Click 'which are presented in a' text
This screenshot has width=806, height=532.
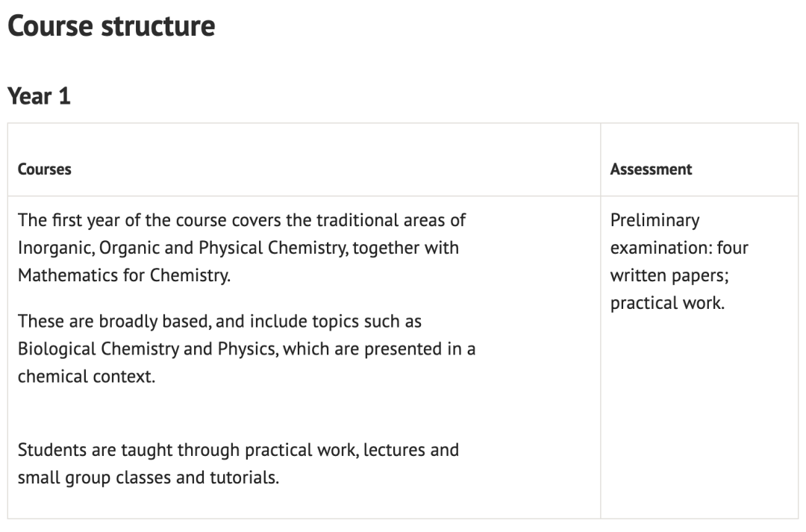(x=379, y=349)
